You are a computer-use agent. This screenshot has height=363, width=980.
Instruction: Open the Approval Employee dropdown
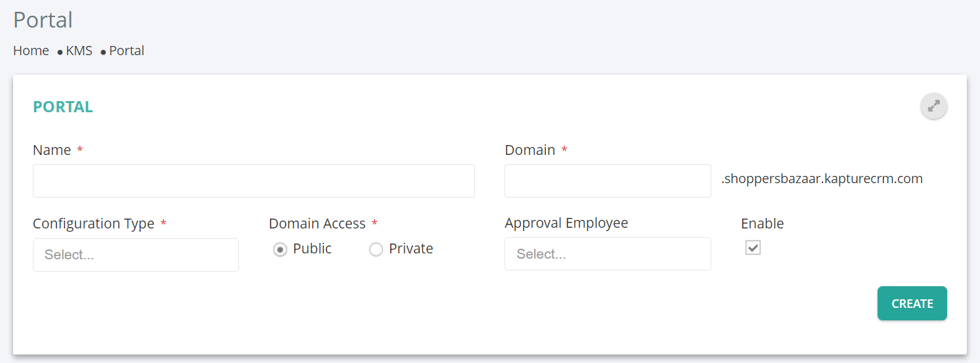(x=608, y=253)
